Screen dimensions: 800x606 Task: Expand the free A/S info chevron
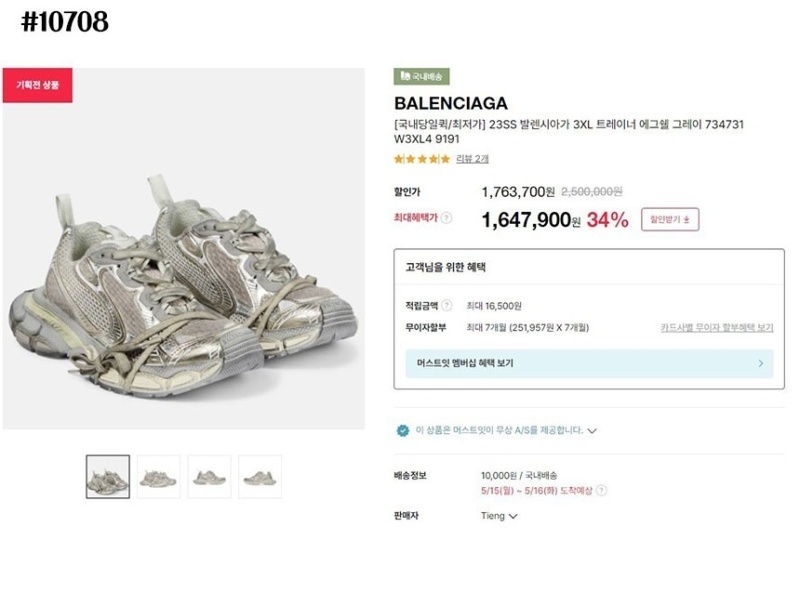(592, 431)
